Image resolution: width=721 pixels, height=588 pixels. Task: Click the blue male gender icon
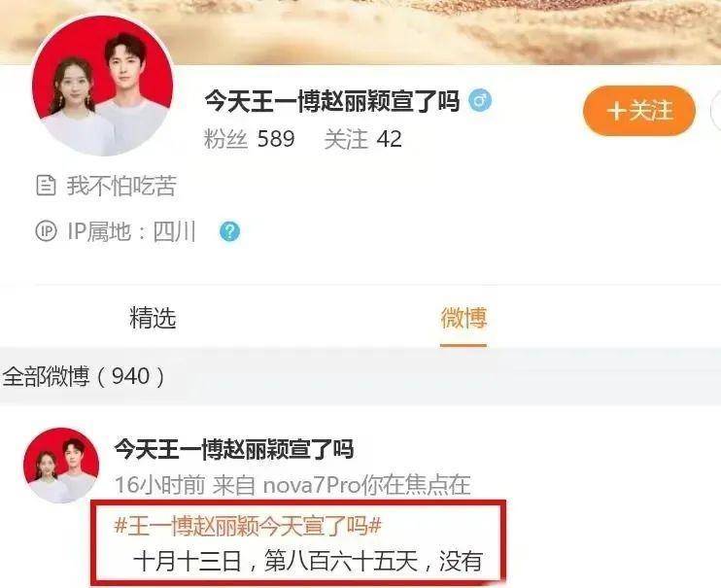point(480,100)
